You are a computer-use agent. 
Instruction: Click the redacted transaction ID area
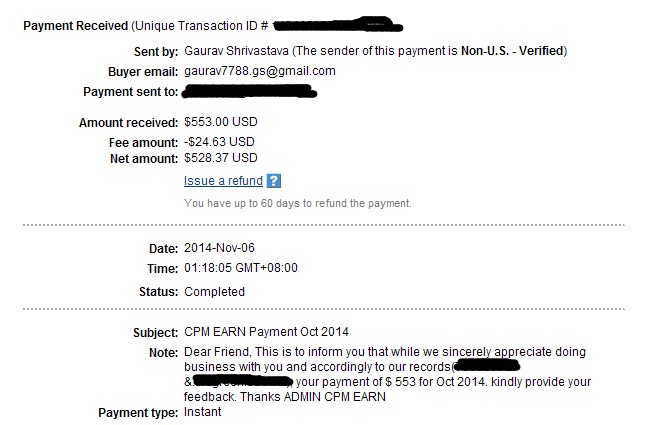[337, 25]
